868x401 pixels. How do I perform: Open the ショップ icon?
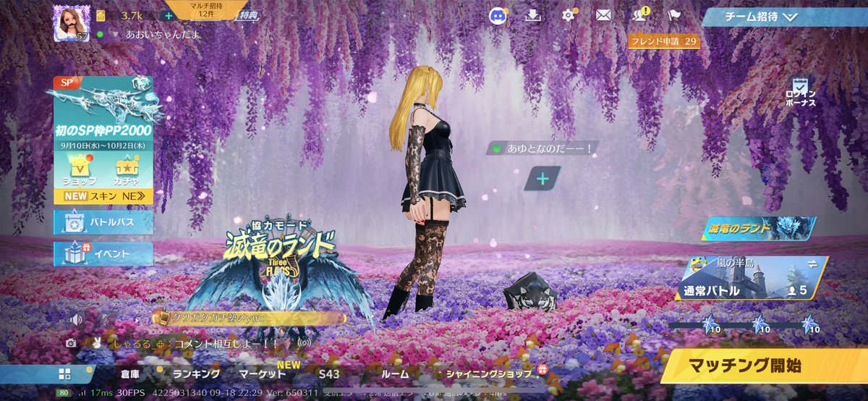tap(78, 172)
